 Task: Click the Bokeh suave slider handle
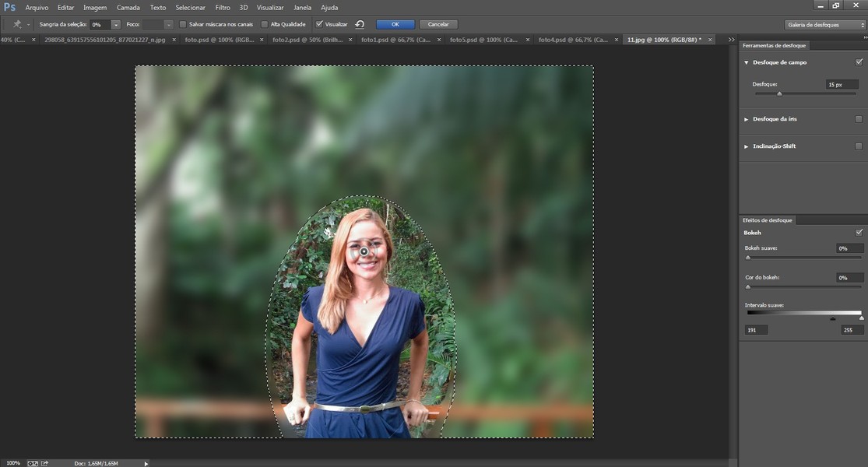coord(748,258)
